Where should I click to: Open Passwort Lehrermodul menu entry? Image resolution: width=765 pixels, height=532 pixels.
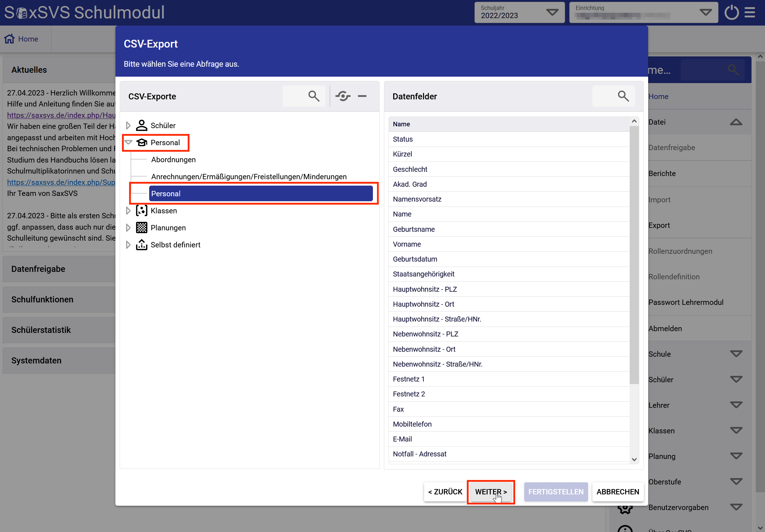coord(686,302)
